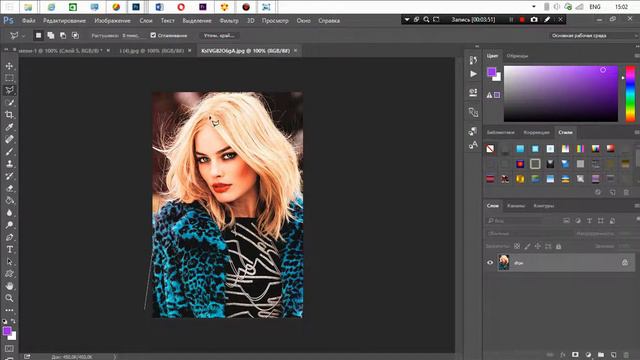Open the Файл menu

pos(29,20)
